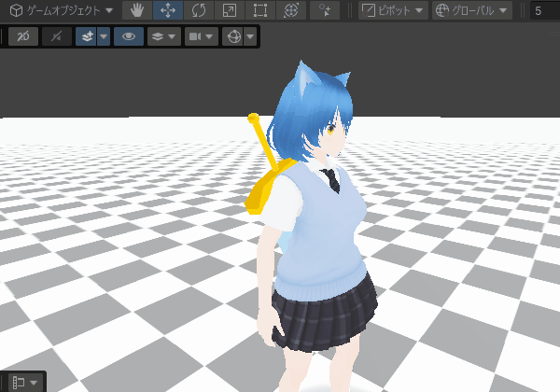Toggle the 2D view mode button
This screenshot has height=392, width=560.
[x=23, y=36]
